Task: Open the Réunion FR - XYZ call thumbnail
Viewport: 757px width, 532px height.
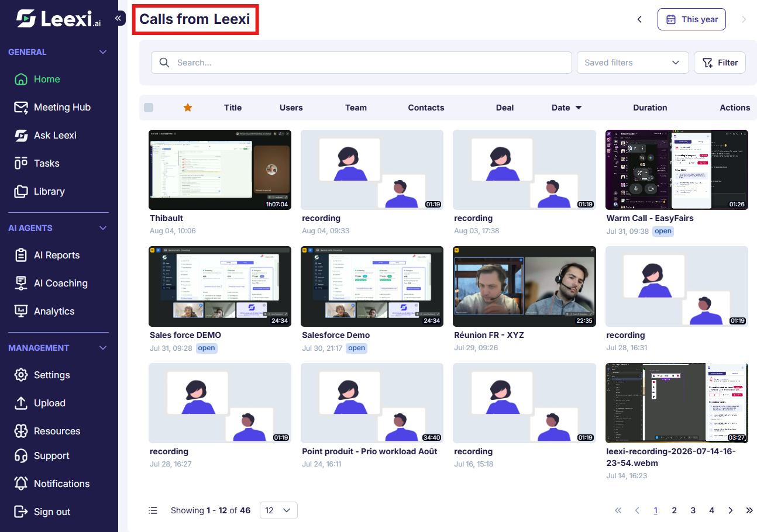Action: [524, 286]
